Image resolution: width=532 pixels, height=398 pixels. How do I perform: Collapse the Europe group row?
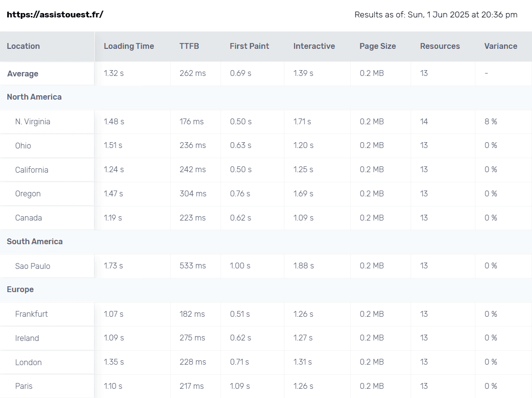click(20, 290)
